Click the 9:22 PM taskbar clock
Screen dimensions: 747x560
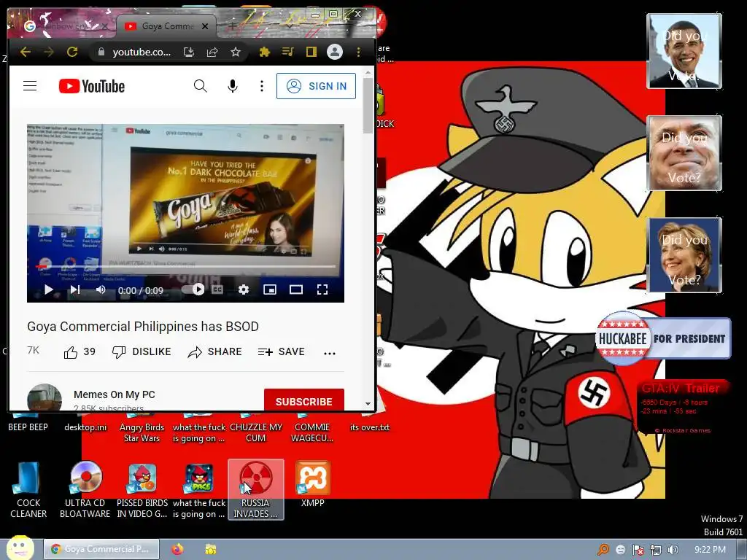point(710,550)
